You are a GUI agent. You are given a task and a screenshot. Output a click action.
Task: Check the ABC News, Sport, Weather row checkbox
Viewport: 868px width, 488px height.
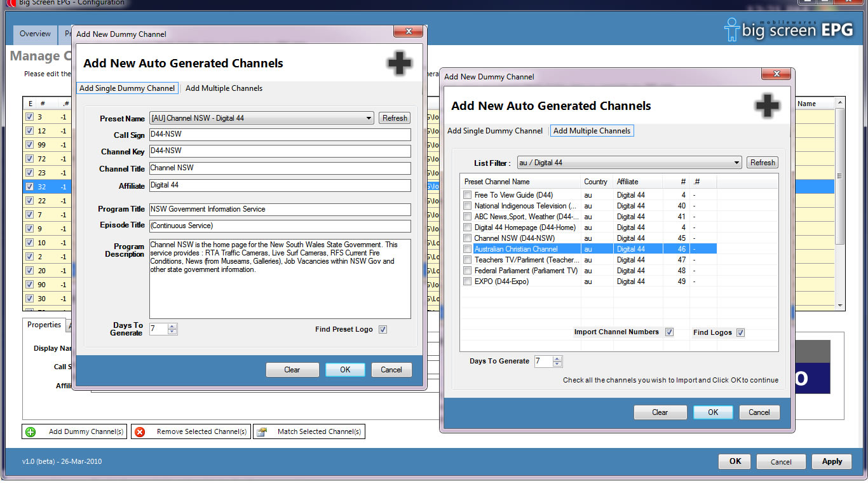pyautogui.click(x=468, y=217)
